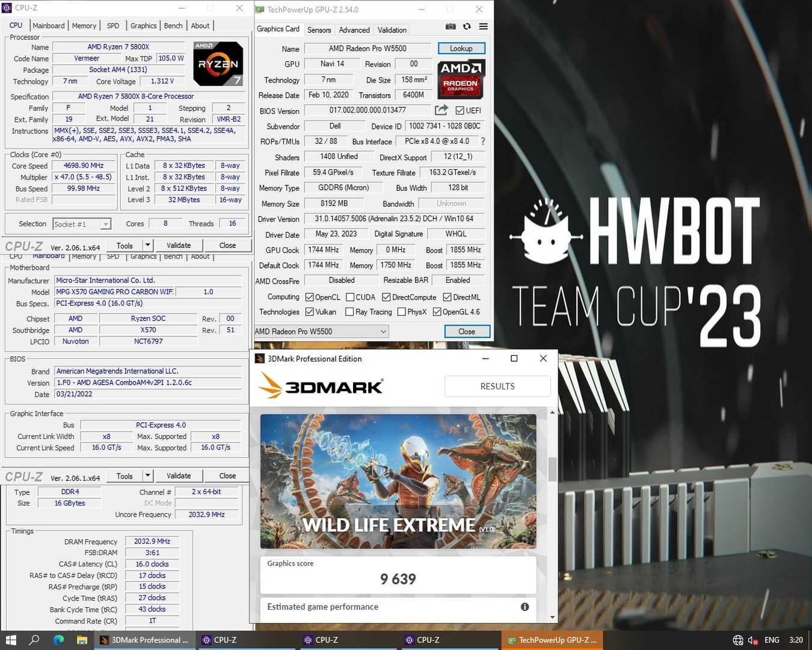
Task: Toggle OpenGL 4.6 checkbox
Action: [437, 311]
